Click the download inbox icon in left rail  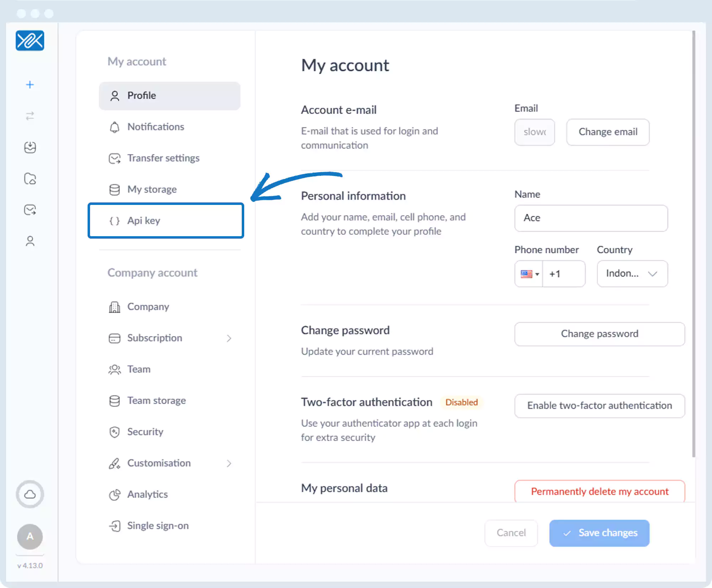click(30, 147)
